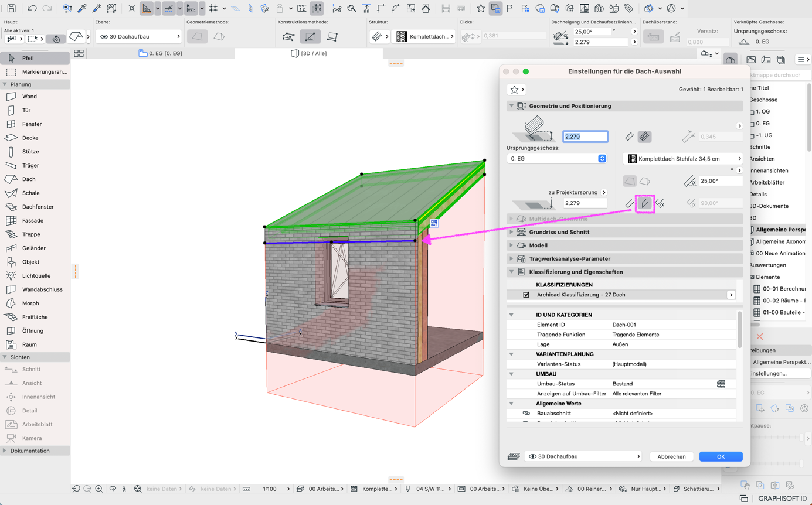Inject parameters with syringe icon
This screenshot has width=812, height=505.
pos(97,8)
